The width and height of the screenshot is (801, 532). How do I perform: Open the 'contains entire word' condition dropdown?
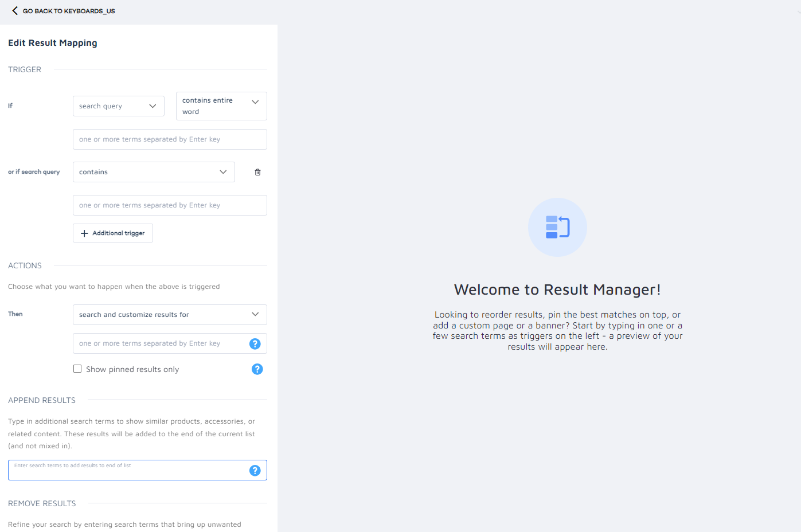tap(221, 105)
